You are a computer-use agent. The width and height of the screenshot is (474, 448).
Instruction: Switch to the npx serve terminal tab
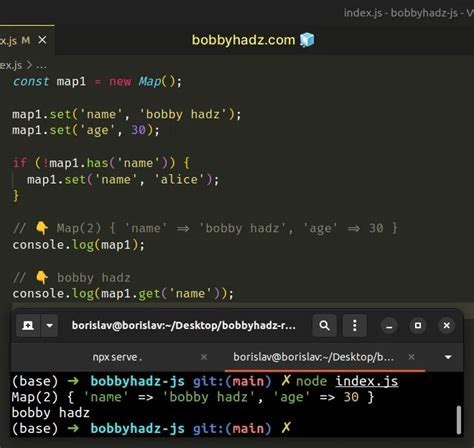point(117,357)
